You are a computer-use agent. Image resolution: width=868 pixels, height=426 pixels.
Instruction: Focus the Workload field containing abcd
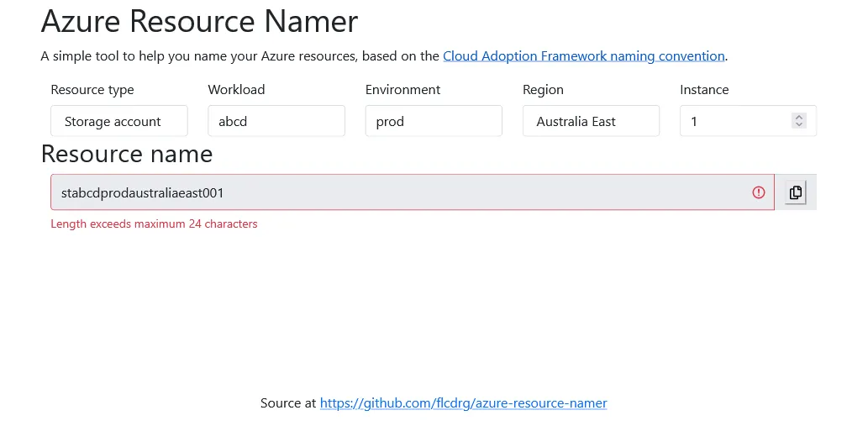pyautogui.click(x=276, y=121)
